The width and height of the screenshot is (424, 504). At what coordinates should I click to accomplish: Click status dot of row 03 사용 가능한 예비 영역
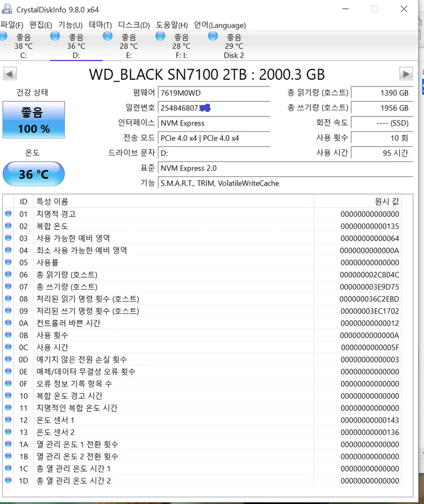(8, 238)
